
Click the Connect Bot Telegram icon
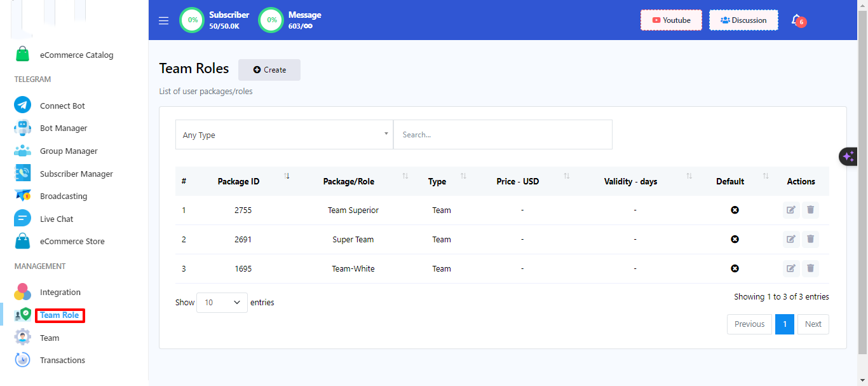tap(23, 106)
